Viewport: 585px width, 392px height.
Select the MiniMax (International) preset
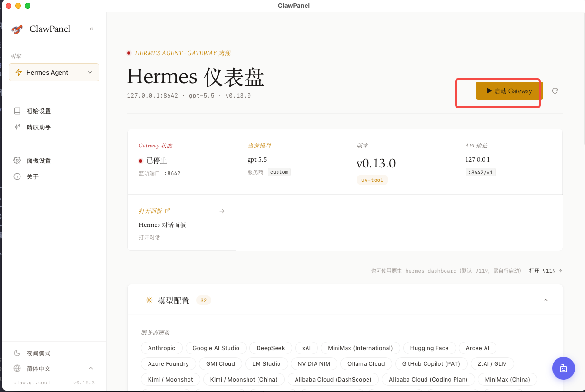tap(360, 348)
